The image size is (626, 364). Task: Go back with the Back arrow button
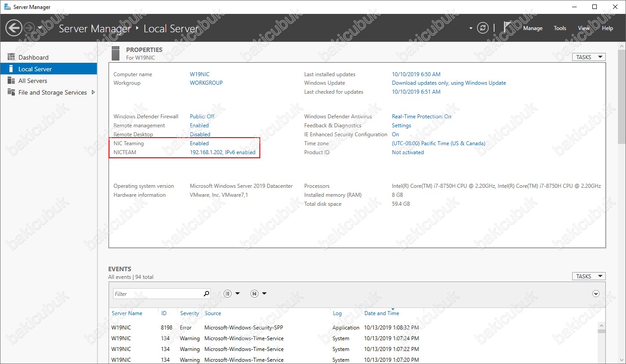pos(13,28)
